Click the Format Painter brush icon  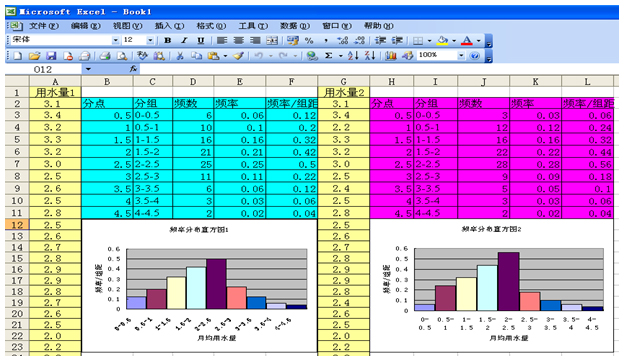[238, 56]
